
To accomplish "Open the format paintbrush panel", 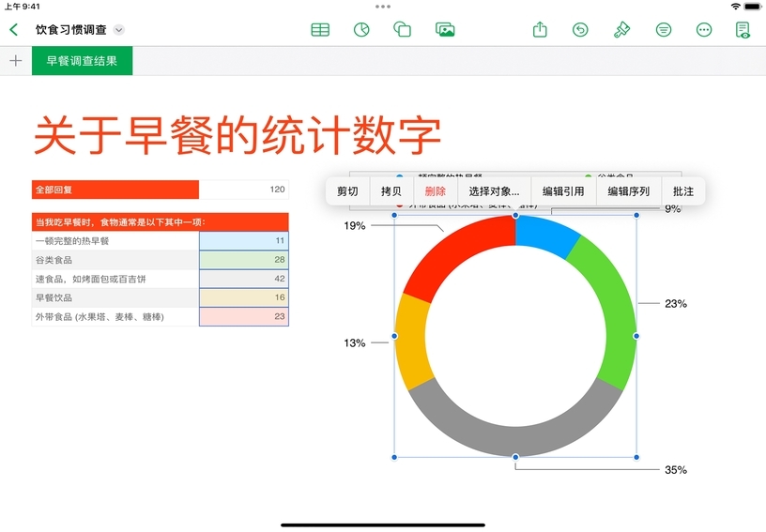I will [621, 30].
